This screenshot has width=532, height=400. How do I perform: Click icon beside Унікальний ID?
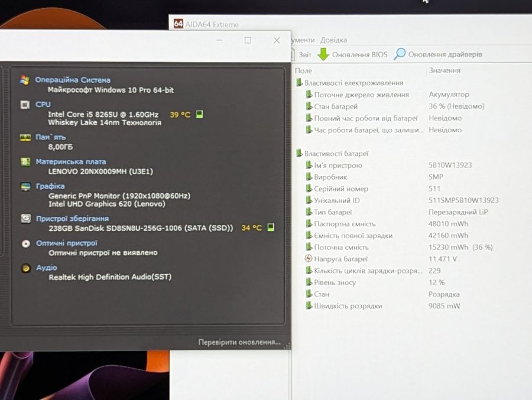click(309, 200)
